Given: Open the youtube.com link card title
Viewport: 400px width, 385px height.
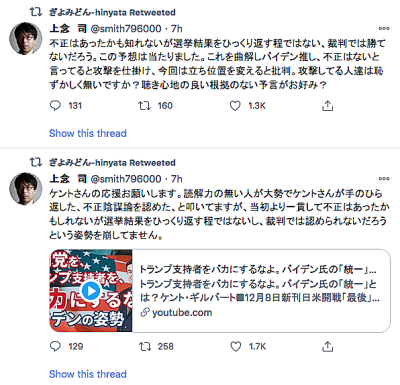Looking at the screenshot, I should [x=257, y=269].
